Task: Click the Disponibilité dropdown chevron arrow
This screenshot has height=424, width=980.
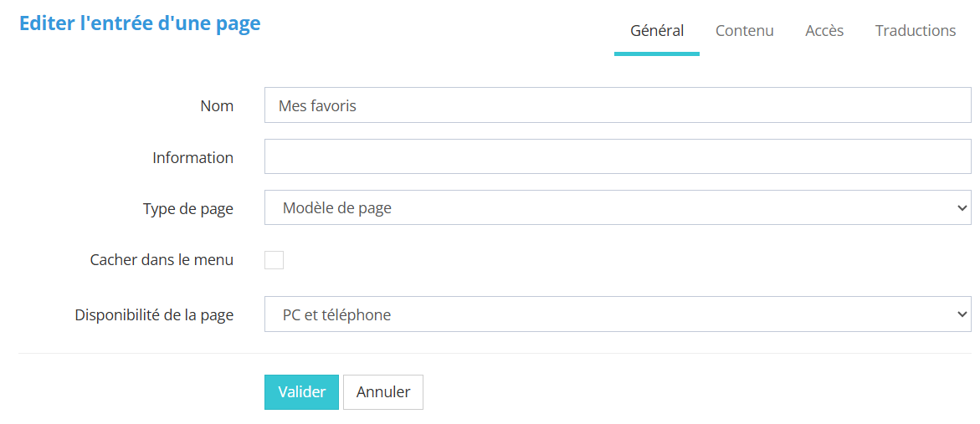Action: (962, 314)
